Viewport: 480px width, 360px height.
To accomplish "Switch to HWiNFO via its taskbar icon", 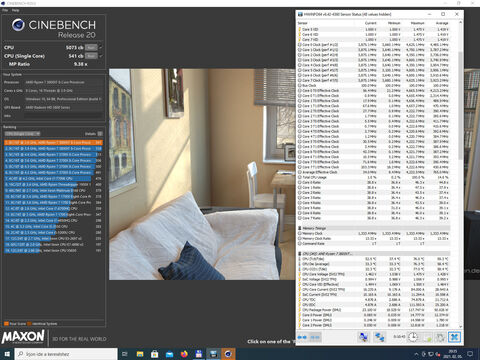I will pos(213,354).
